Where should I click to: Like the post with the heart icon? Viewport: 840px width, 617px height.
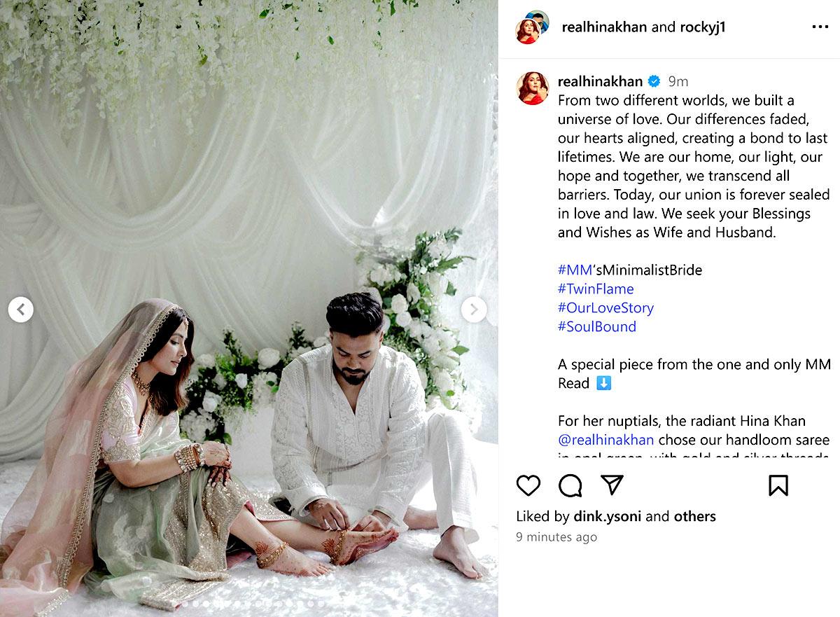point(528,485)
